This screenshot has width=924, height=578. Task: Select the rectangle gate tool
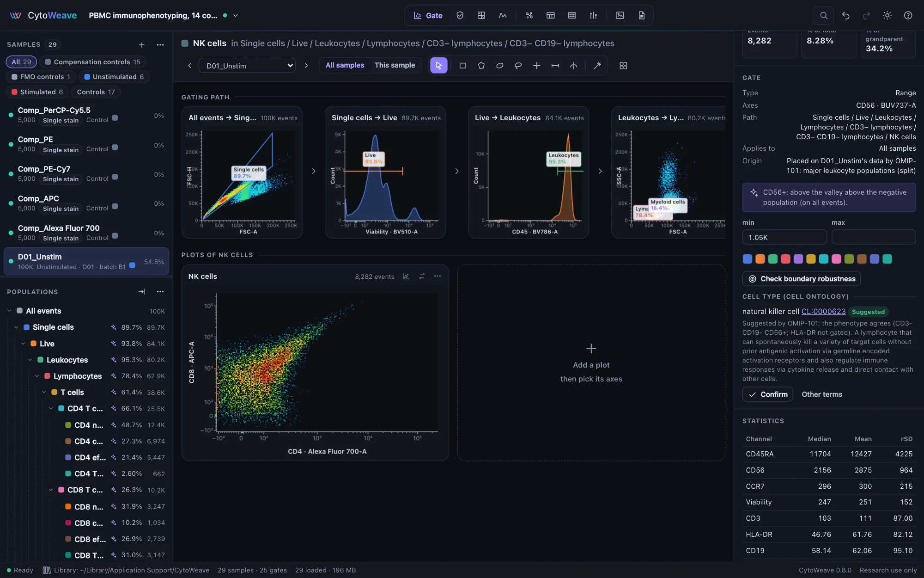(x=462, y=66)
